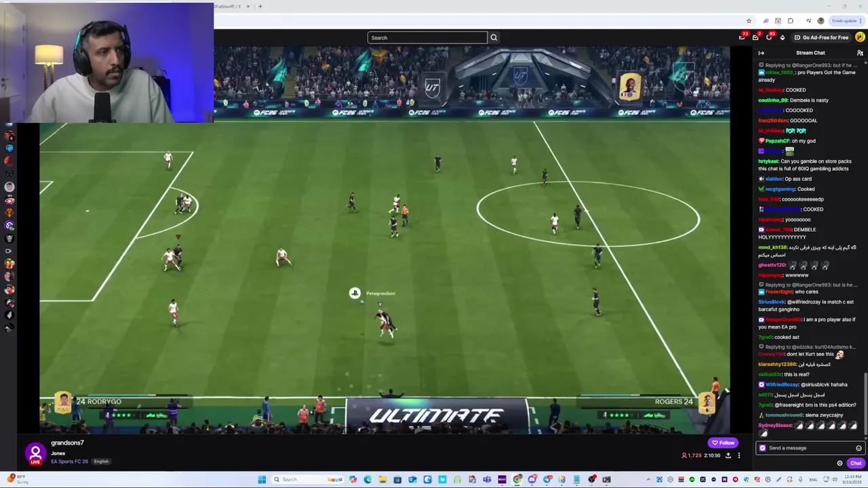Click the purple feather extension icon
This screenshot has height=488, width=868.
(x=766, y=21)
